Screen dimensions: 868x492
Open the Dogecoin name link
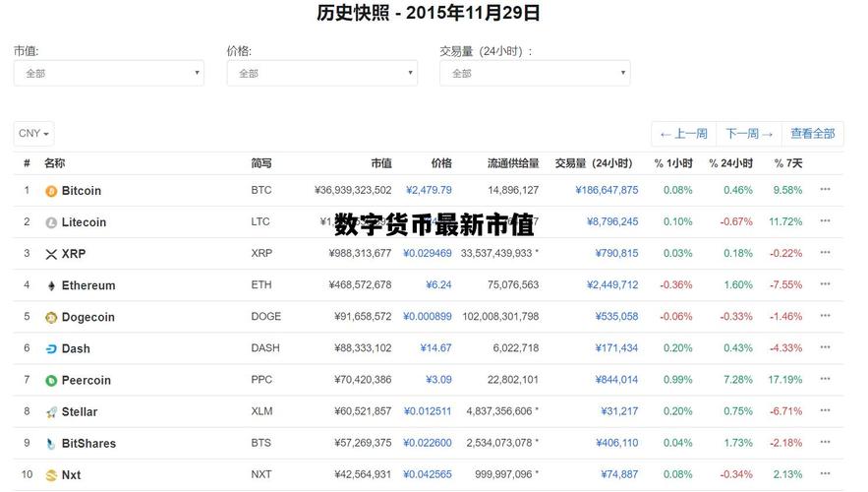[x=88, y=317]
